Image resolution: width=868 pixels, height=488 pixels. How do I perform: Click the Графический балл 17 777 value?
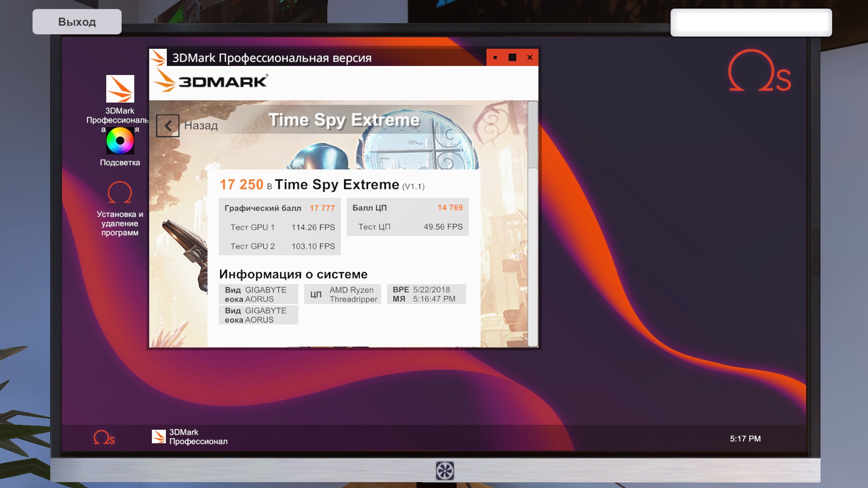click(x=322, y=208)
